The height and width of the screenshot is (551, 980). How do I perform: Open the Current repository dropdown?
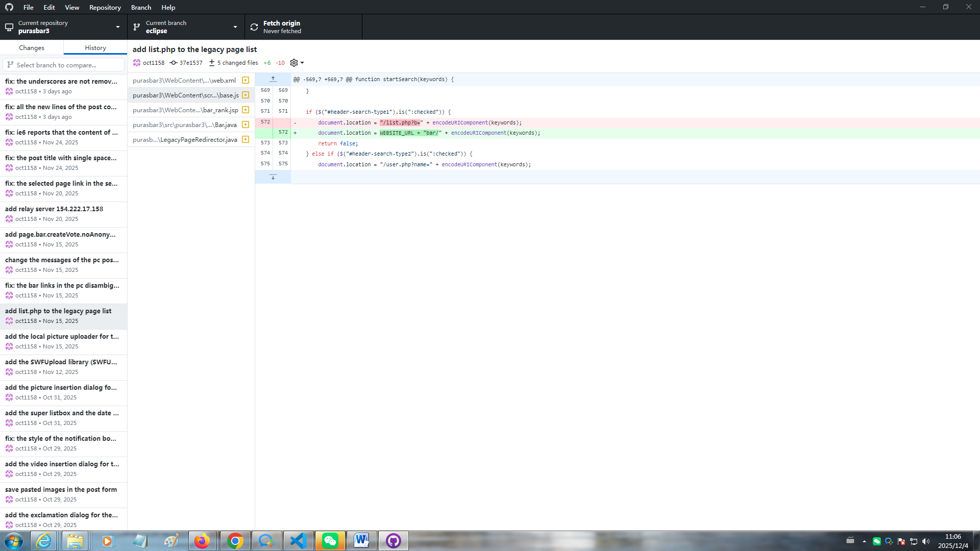[63, 27]
